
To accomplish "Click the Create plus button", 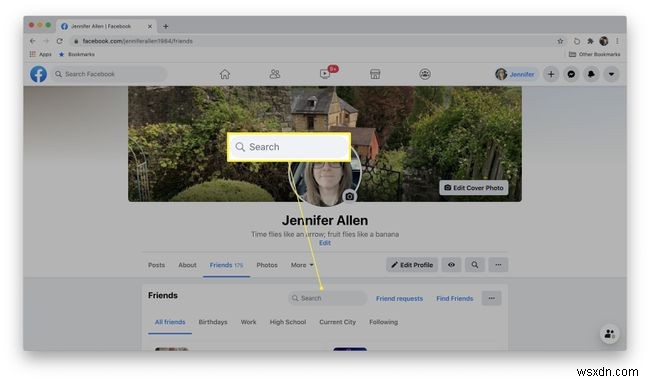I will pyautogui.click(x=551, y=74).
